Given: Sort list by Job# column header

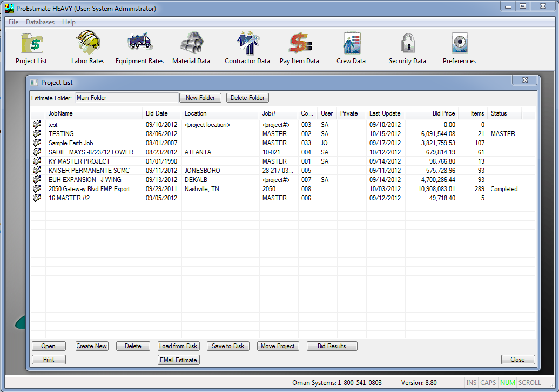Looking at the screenshot, I should (279, 113).
